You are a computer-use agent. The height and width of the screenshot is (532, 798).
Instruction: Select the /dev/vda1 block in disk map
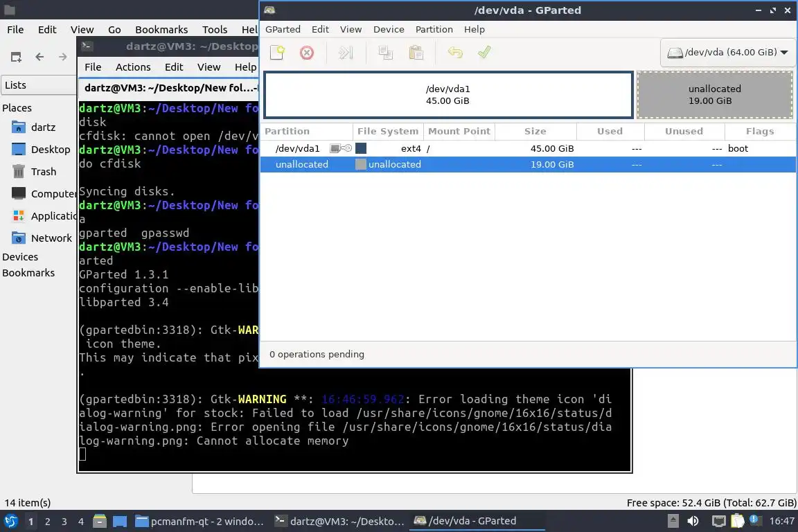(448, 95)
